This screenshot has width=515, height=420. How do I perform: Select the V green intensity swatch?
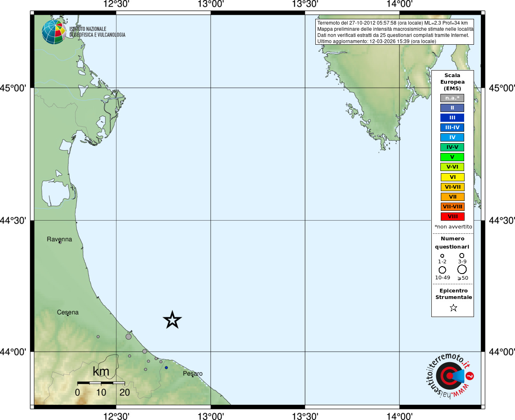(452, 157)
